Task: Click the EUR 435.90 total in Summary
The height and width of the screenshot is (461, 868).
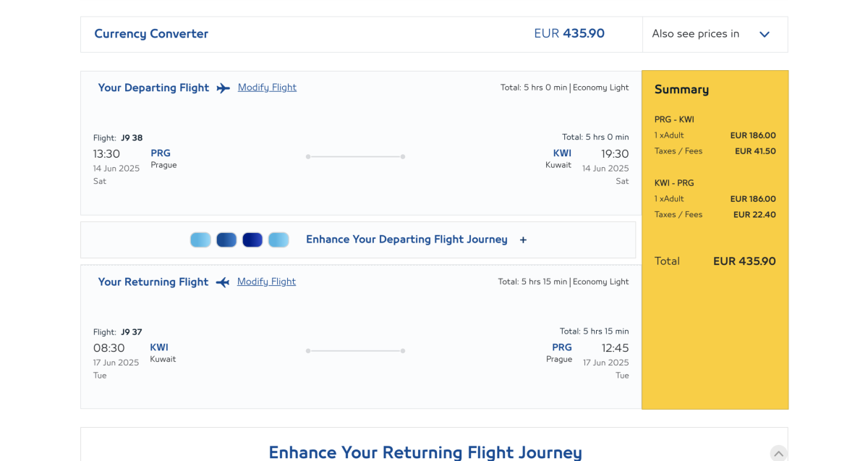Action: [x=744, y=261]
